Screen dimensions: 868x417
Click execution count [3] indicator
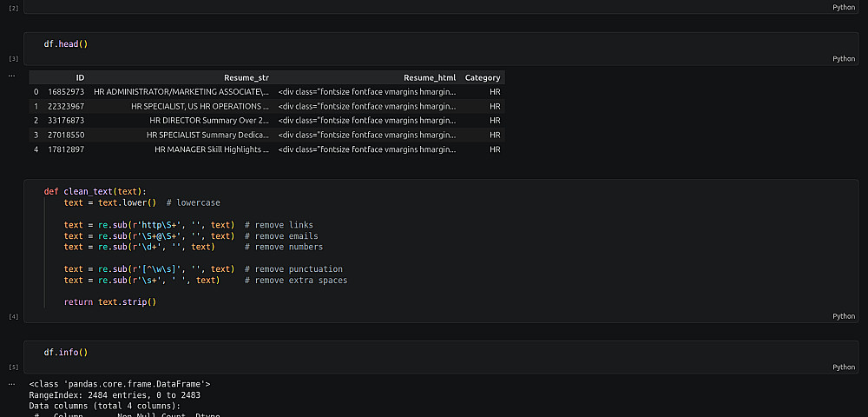[13, 59]
